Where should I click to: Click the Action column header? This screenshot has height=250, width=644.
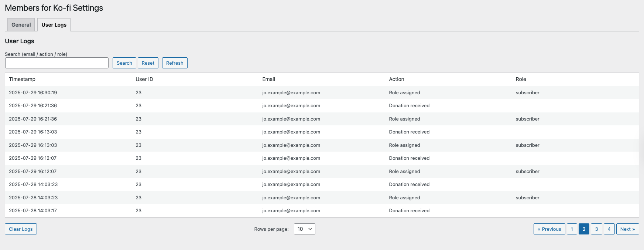(396, 79)
